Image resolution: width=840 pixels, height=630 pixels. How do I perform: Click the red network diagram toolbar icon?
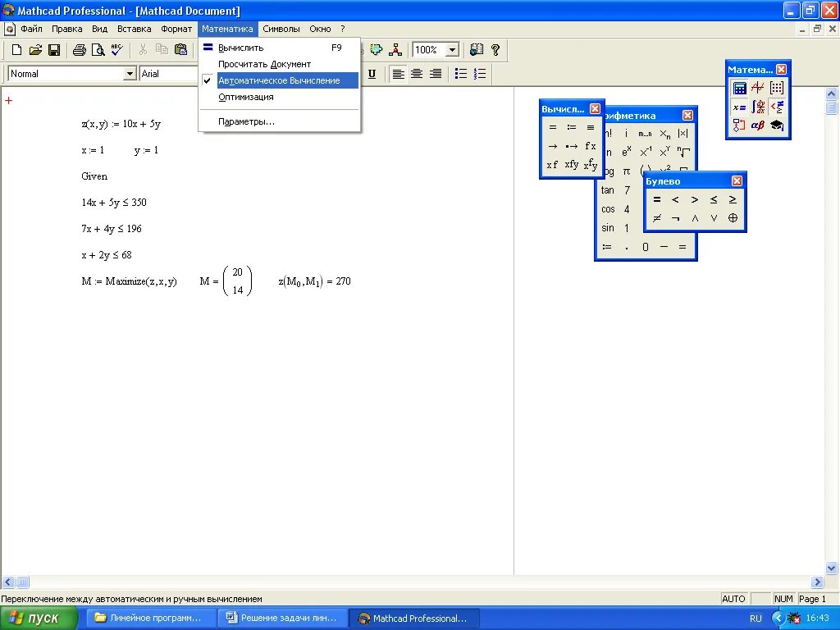click(395, 50)
